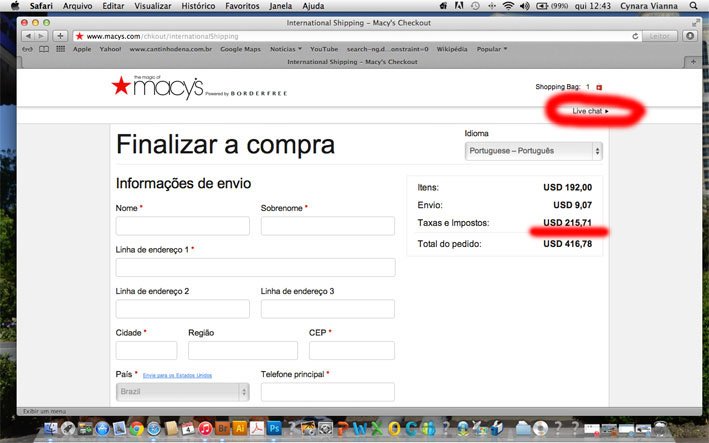This screenshot has height=443, width=709.
Task: Click the Leitor reader button
Action: point(659,36)
